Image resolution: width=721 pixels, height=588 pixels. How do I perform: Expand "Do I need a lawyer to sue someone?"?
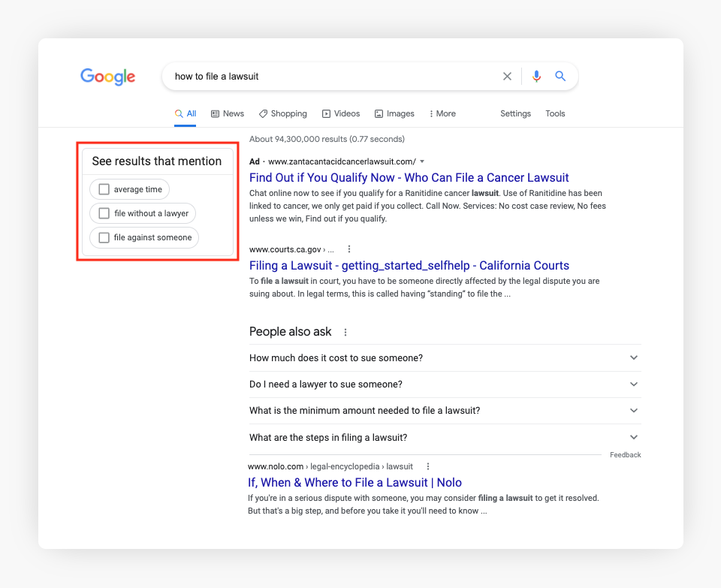pos(634,384)
